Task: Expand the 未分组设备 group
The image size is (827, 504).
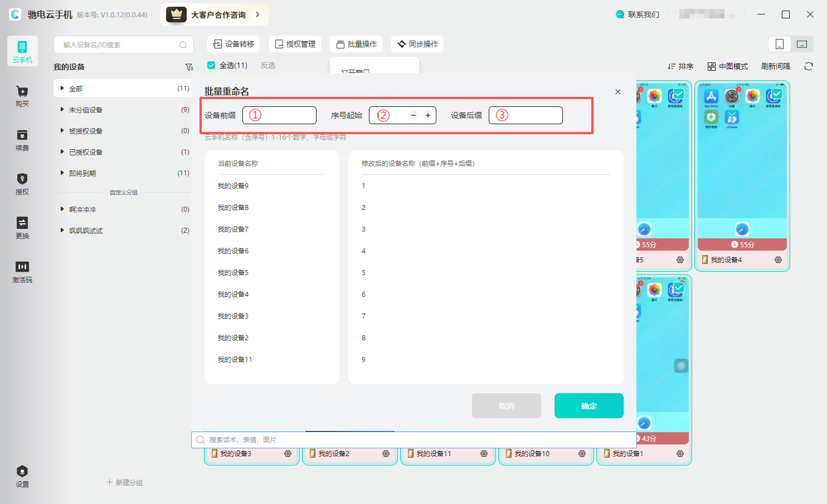Action: click(x=62, y=110)
